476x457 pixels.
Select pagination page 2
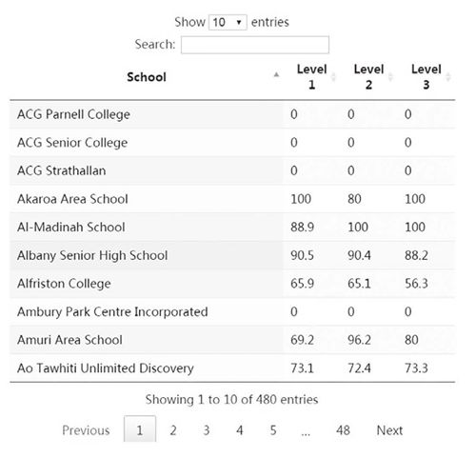click(173, 430)
